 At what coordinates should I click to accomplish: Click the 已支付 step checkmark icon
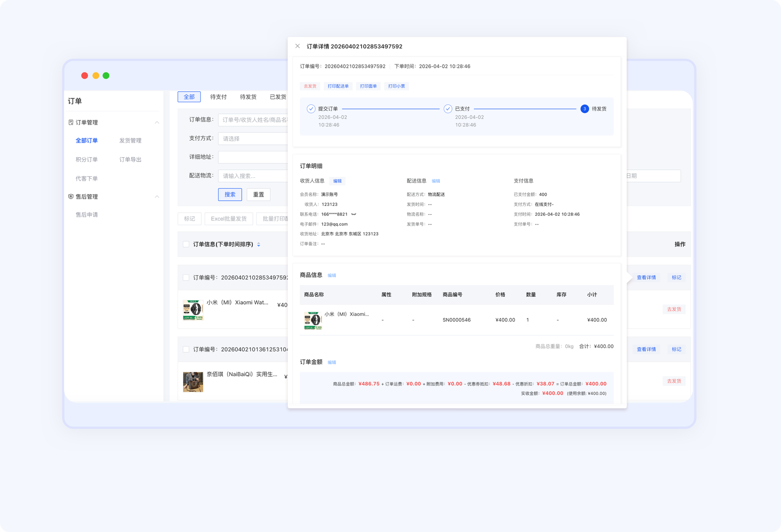(x=448, y=109)
